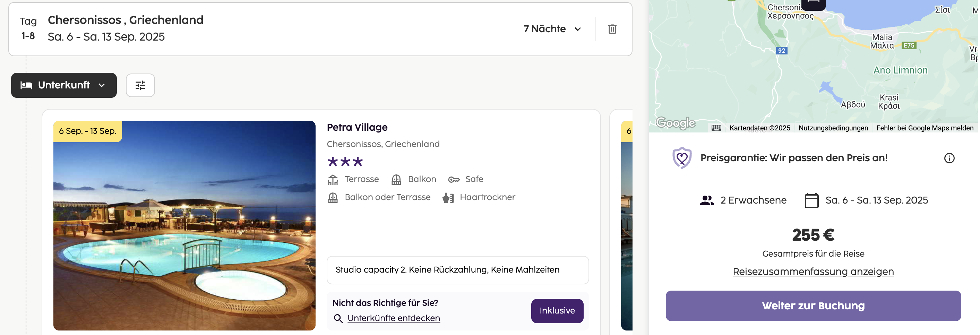Click the 2 Erwachsene text
This screenshot has width=980, height=335.
click(x=753, y=200)
